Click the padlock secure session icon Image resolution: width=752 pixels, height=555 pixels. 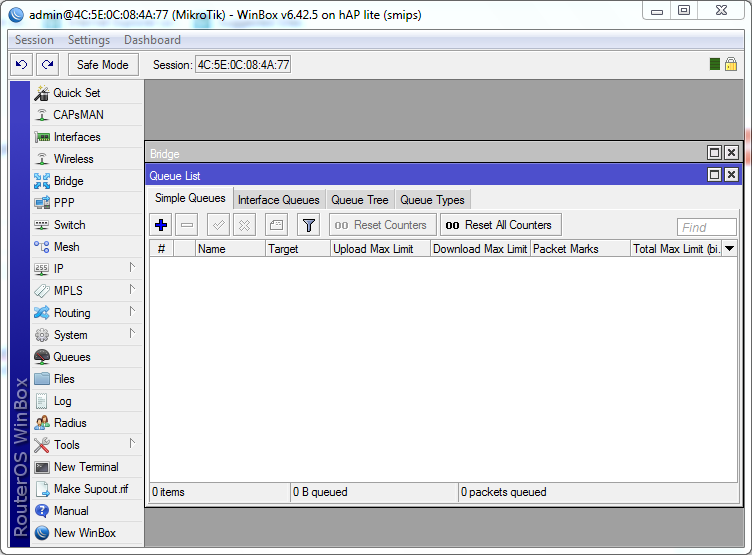pos(731,64)
